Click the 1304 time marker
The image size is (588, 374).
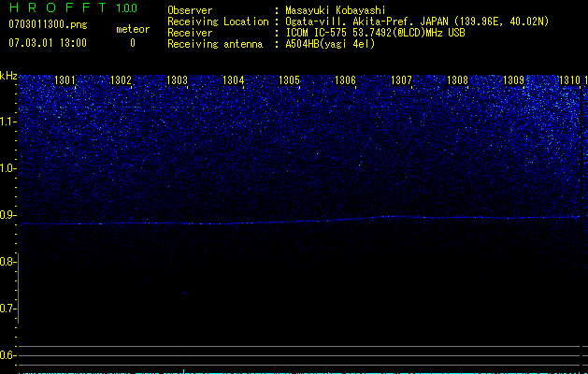pyautogui.click(x=233, y=80)
